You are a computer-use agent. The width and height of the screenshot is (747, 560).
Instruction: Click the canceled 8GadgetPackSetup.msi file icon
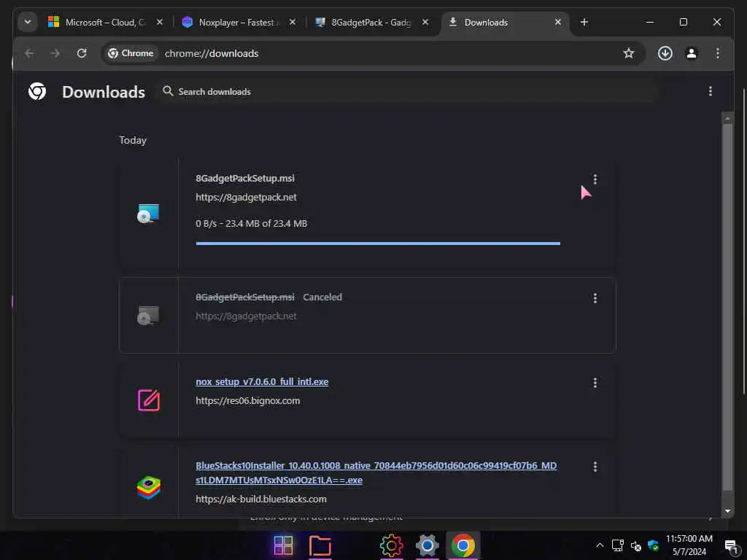tap(148, 315)
